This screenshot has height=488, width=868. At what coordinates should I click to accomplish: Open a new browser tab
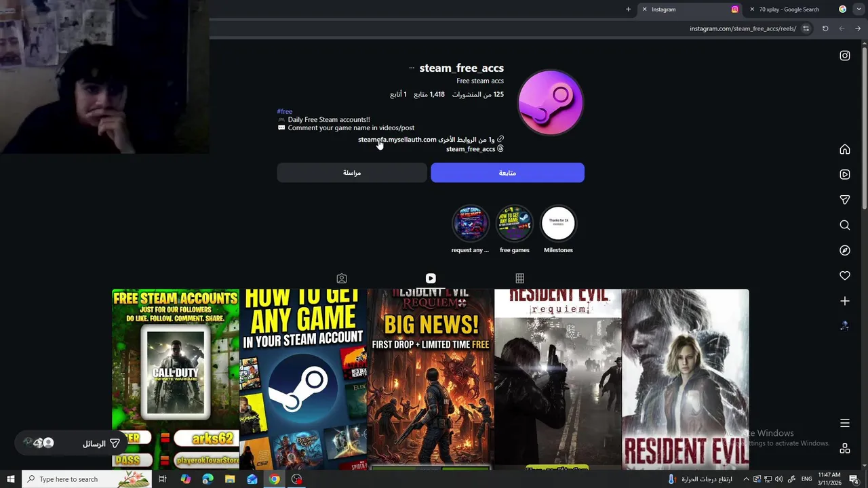tap(628, 9)
